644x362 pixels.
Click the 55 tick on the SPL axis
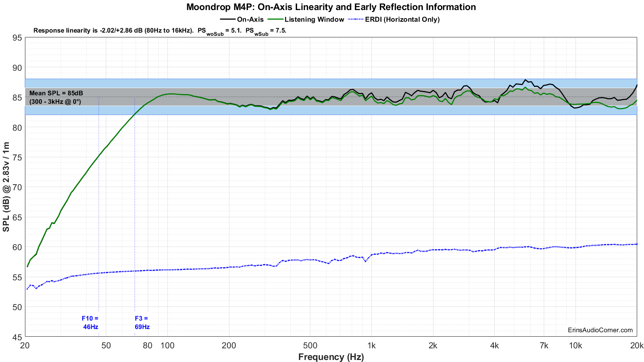click(x=17, y=277)
